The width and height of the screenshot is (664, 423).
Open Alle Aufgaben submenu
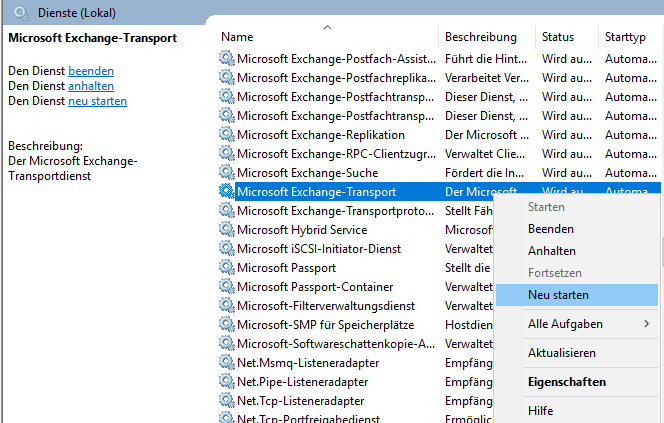tap(576, 324)
